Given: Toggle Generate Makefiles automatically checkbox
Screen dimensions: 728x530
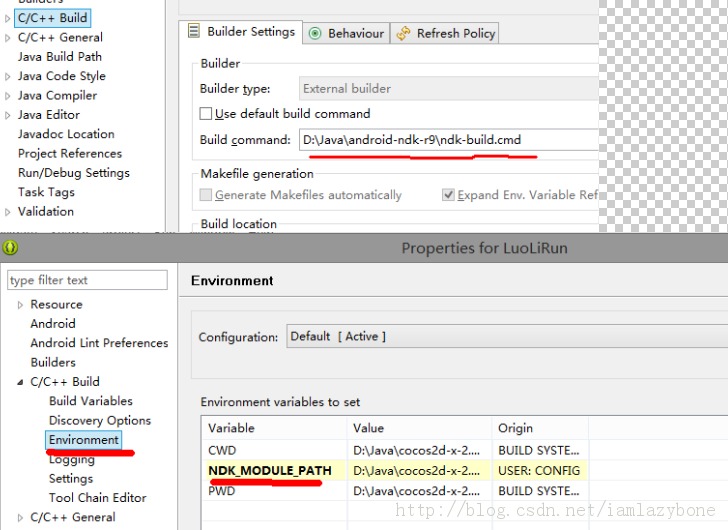Looking at the screenshot, I should click(207, 195).
